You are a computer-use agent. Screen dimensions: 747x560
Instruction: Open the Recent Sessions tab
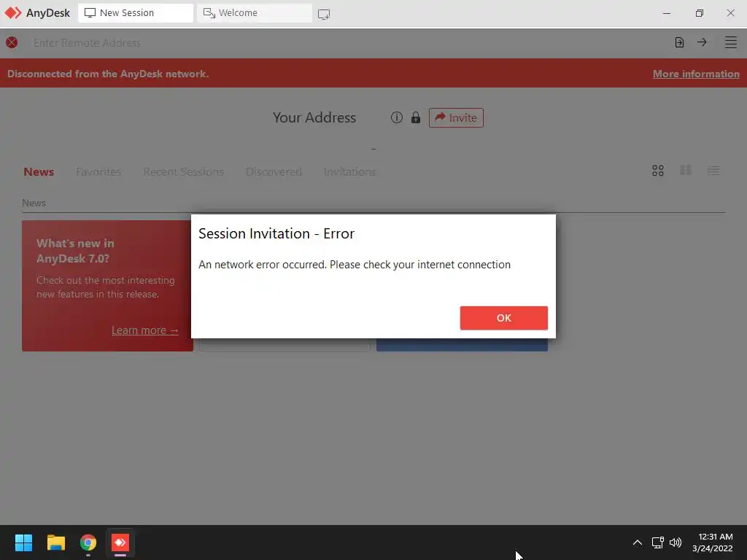[x=183, y=172]
